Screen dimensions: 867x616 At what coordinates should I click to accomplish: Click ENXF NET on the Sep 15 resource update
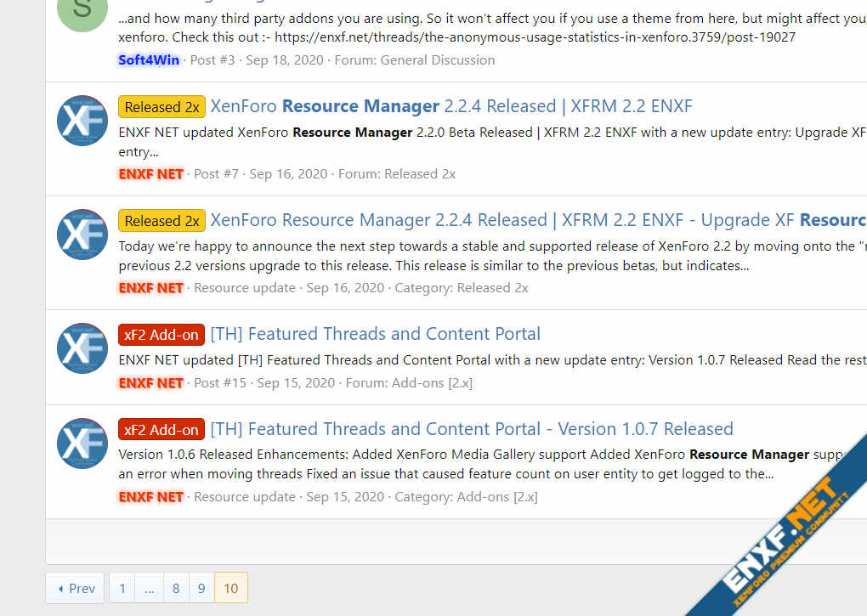[x=151, y=497]
